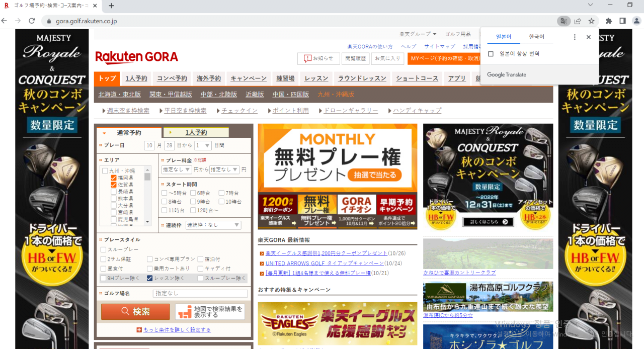Click the 早期予約キャンペーン banner tile
644x349 pixels.
(x=396, y=212)
